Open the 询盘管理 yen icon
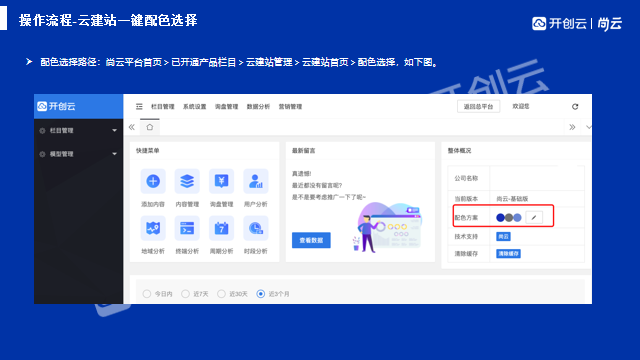Image resolution: width=640 pixels, height=360 pixels. [221, 181]
